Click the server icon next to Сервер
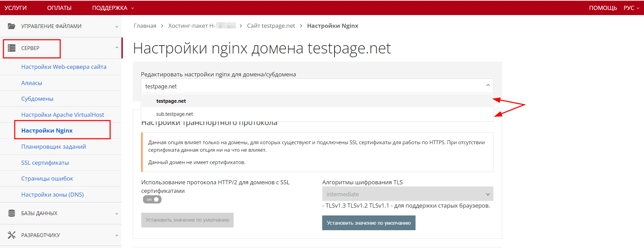 pos(12,48)
